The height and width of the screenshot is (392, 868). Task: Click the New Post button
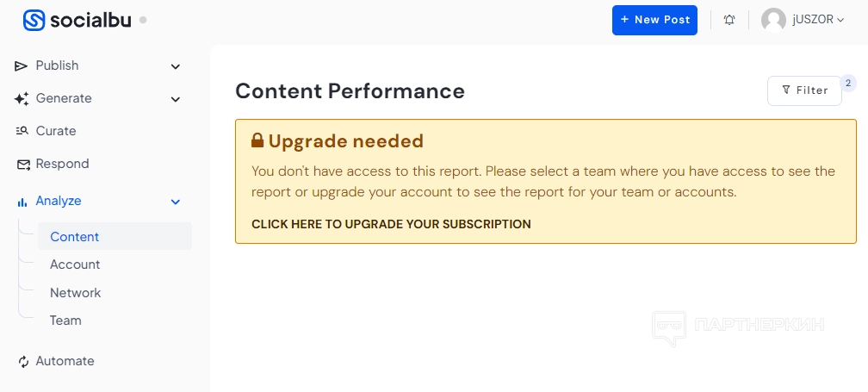pyautogui.click(x=654, y=20)
